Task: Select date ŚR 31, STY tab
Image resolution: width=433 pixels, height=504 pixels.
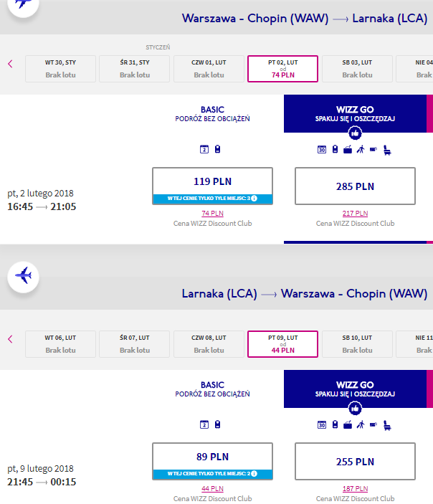Action: [x=134, y=69]
